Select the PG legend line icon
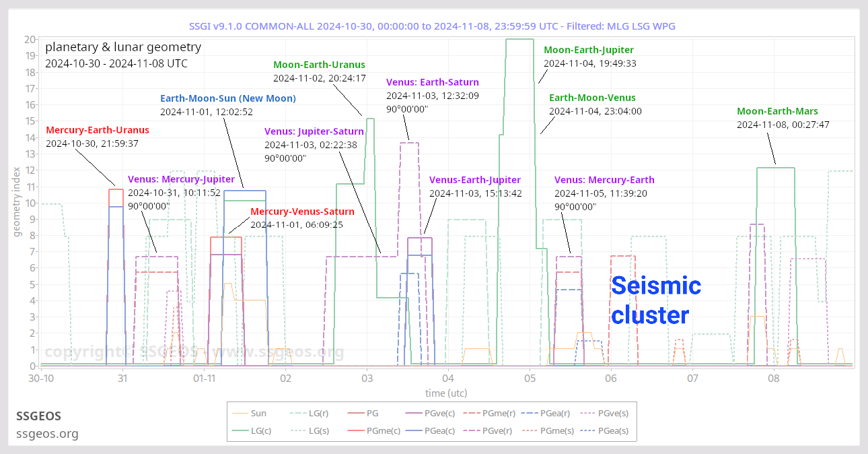This screenshot has width=868, height=454. pyautogui.click(x=355, y=413)
